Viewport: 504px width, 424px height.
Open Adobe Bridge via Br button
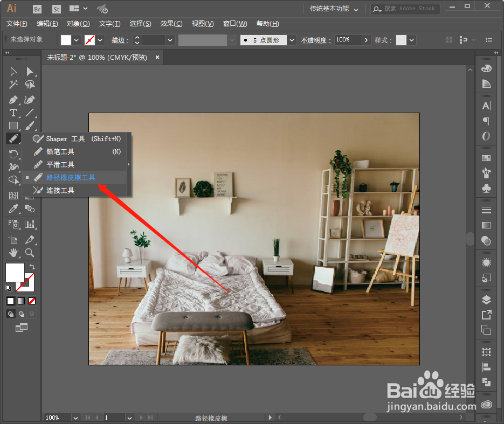click(37, 9)
